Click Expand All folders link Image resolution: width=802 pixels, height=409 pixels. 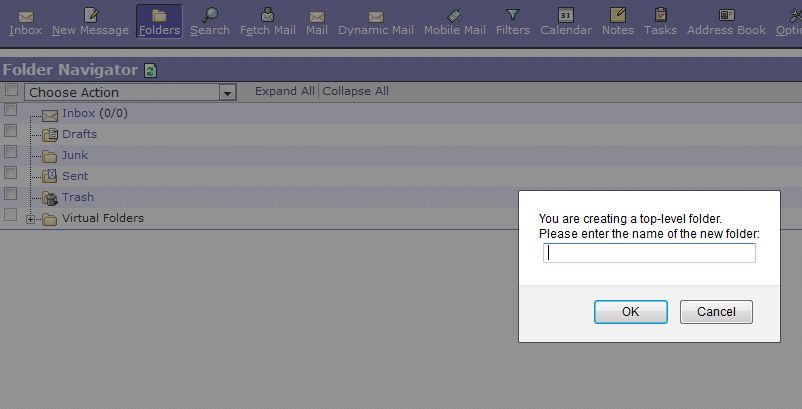(x=284, y=91)
